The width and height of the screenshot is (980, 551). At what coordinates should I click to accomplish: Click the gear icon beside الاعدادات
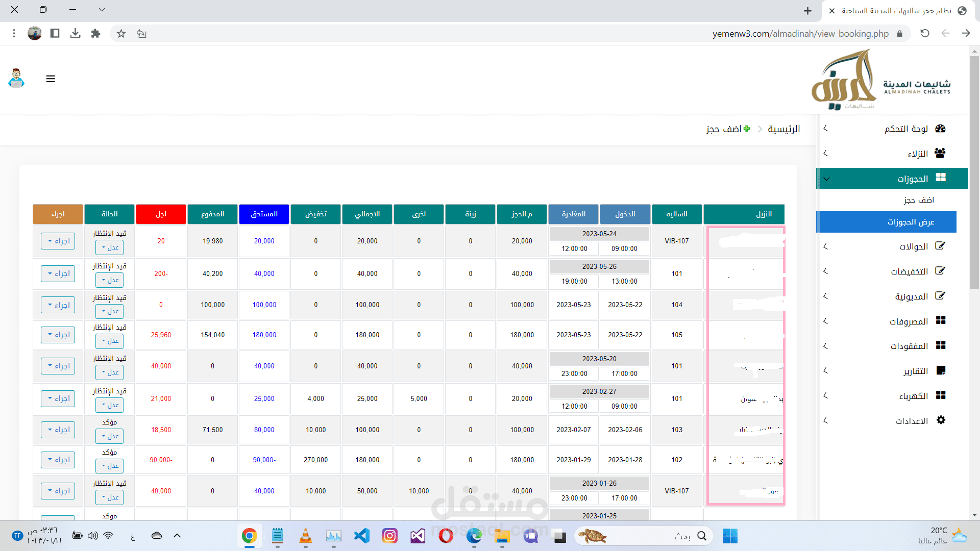click(941, 420)
